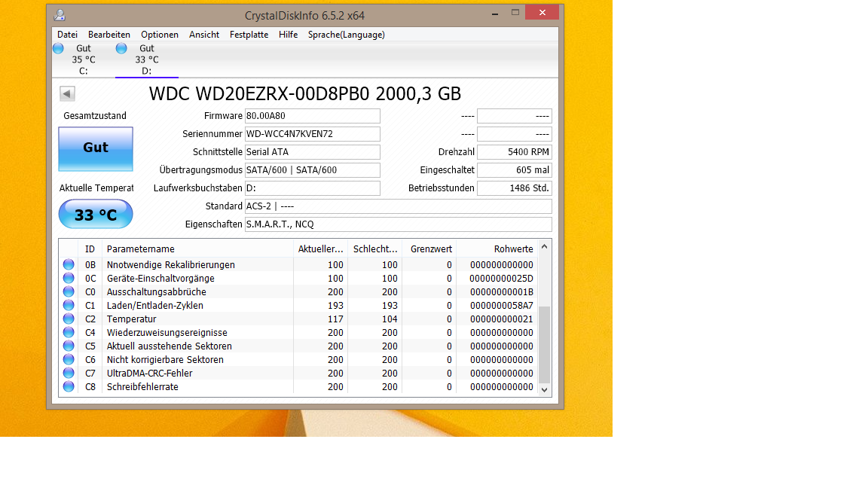Click raw value 00000000001B
This screenshot has height=488, width=868.
[x=502, y=292]
